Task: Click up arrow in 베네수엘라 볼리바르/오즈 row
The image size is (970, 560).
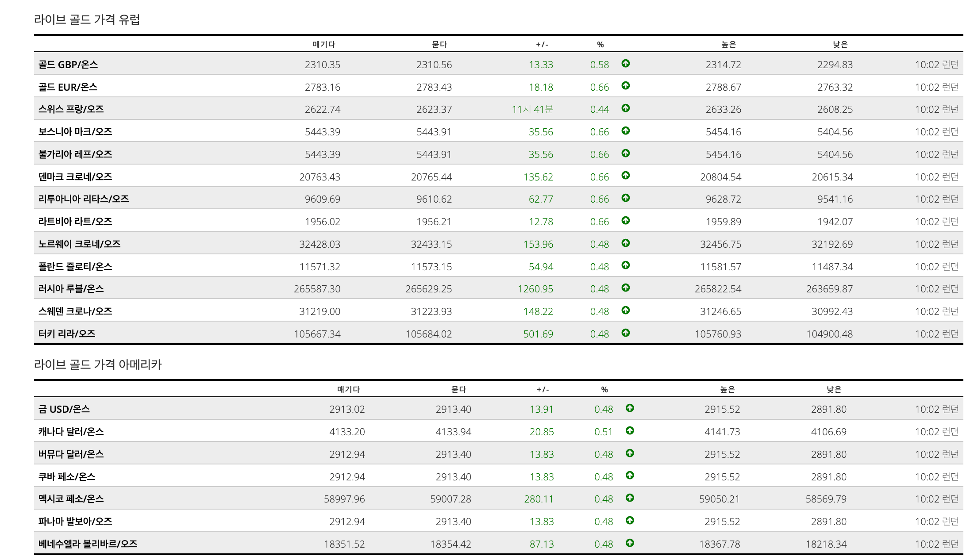Action: pyautogui.click(x=630, y=543)
